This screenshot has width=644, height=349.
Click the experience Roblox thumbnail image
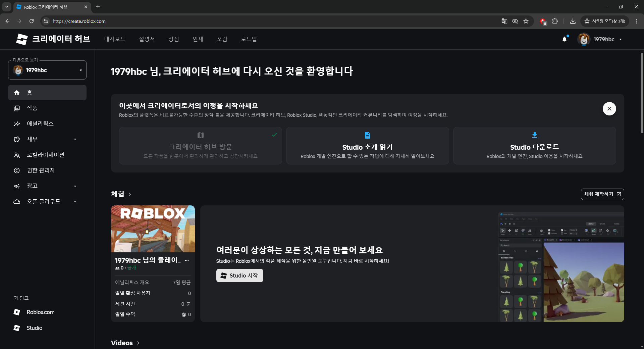coord(153,229)
